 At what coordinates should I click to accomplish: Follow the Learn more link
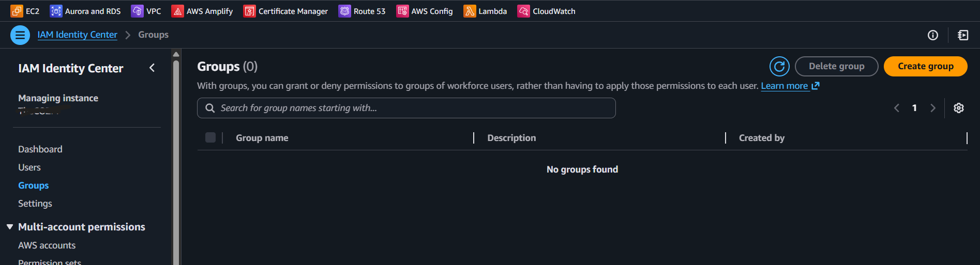tap(784, 86)
